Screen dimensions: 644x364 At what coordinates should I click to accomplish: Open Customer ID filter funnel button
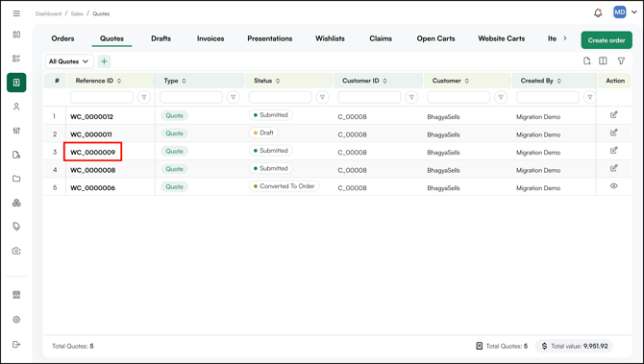click(411, 97)
